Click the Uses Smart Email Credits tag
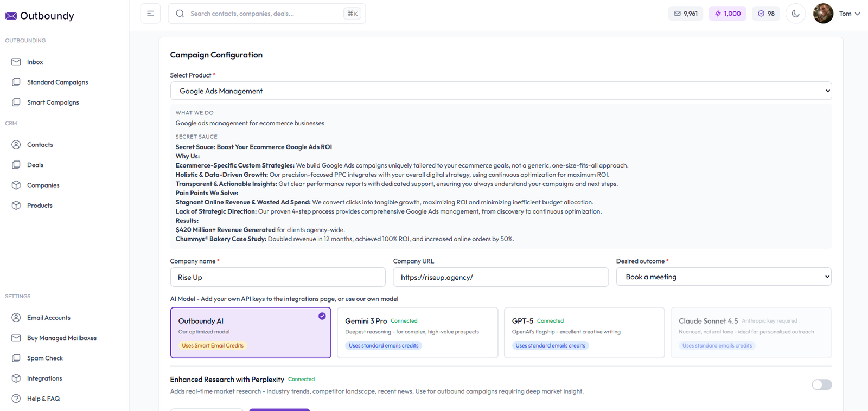Image resolution: width=868 pixels, height=411 pixels. tap(213, 345)
